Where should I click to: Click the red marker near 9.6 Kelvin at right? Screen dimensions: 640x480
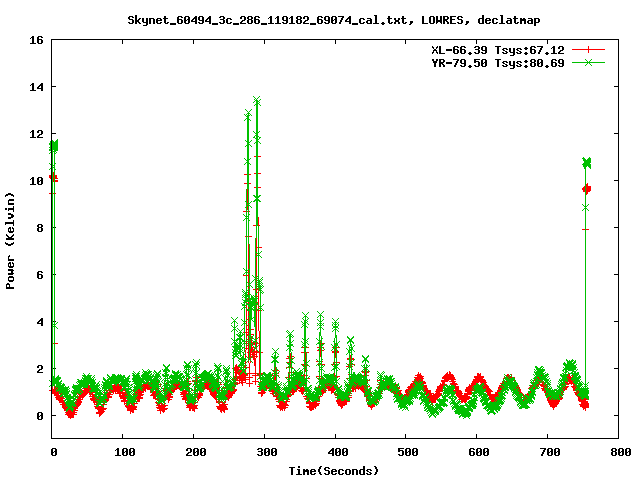coord(587,189)
